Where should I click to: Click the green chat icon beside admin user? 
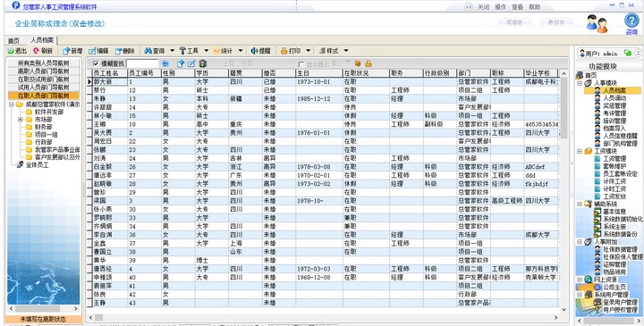pos(627,53)
